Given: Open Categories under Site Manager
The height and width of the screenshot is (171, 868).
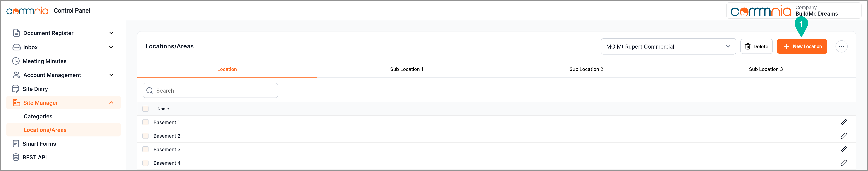Looking at the screenshot, I should (38, 116).
